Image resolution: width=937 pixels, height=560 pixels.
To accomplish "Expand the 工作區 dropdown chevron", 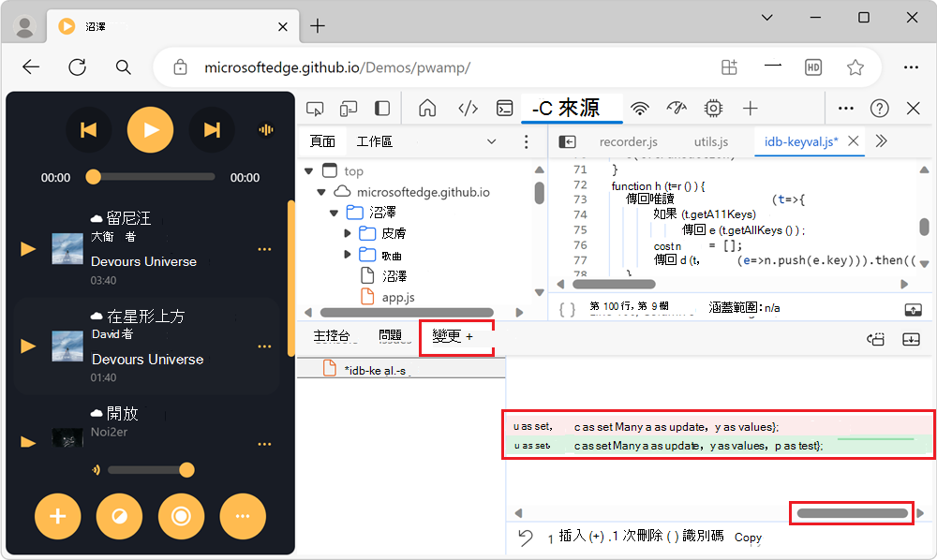I will click(492, 140).
